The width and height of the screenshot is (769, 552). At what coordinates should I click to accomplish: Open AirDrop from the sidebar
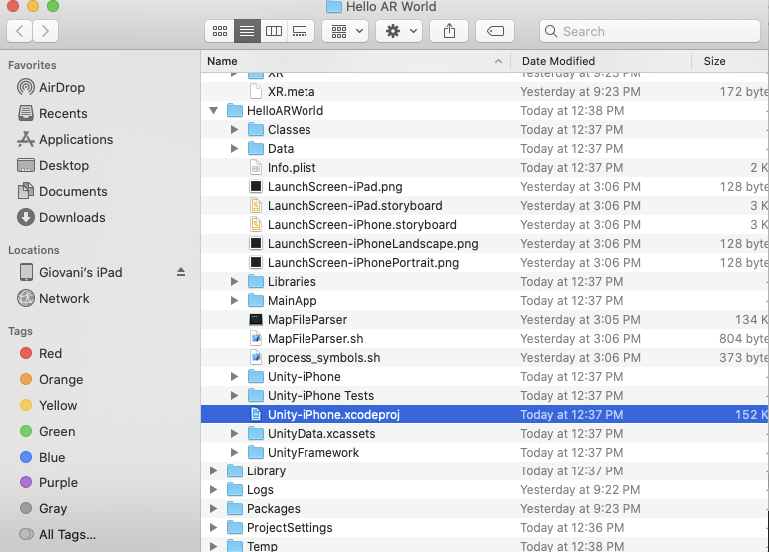pos(61,87)
